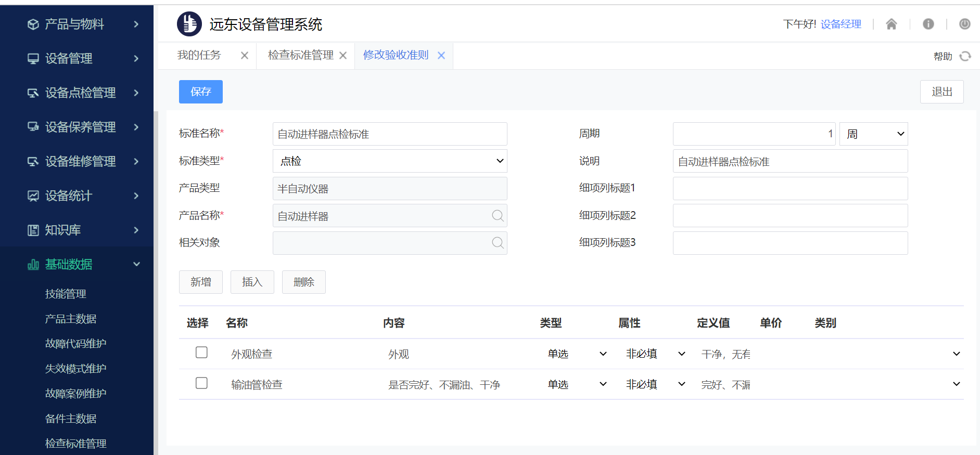Click the blue 保存 button

click(200, 92)
